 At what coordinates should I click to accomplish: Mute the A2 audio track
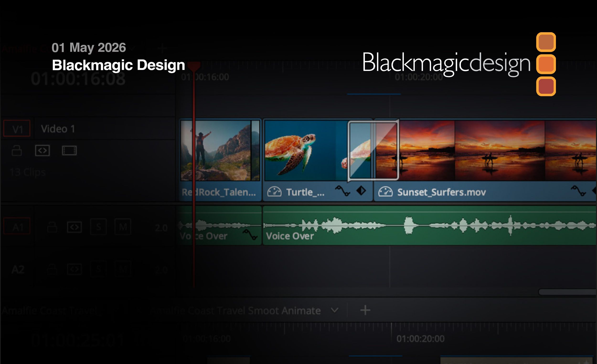click(123, 269)
